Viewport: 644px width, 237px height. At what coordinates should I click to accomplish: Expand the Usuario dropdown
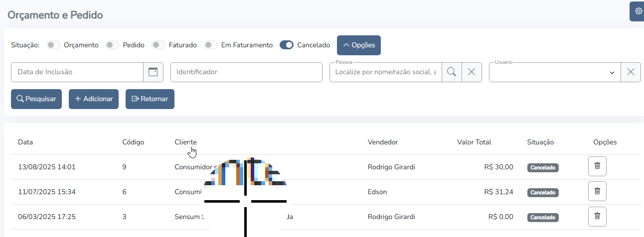554,73
